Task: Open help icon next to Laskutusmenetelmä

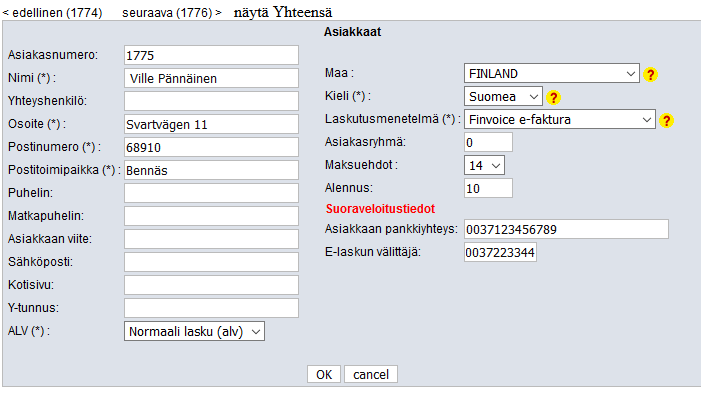Action: (666, 120)
